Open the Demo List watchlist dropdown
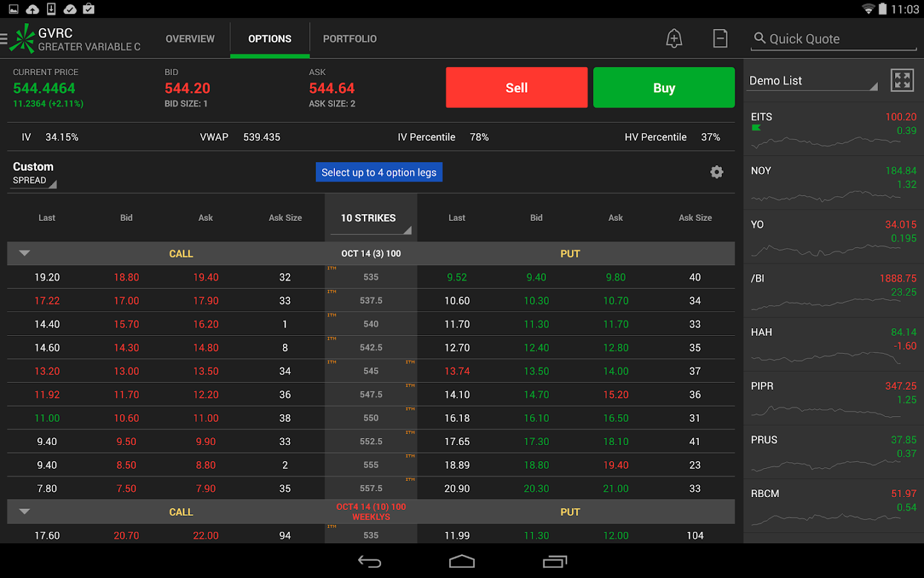 coord(812,81)
